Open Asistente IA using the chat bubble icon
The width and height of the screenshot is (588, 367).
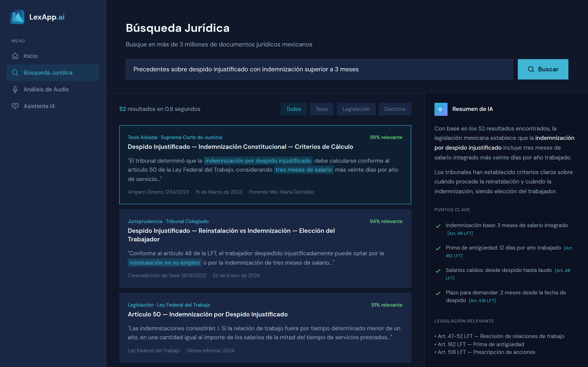coord(15,106)
